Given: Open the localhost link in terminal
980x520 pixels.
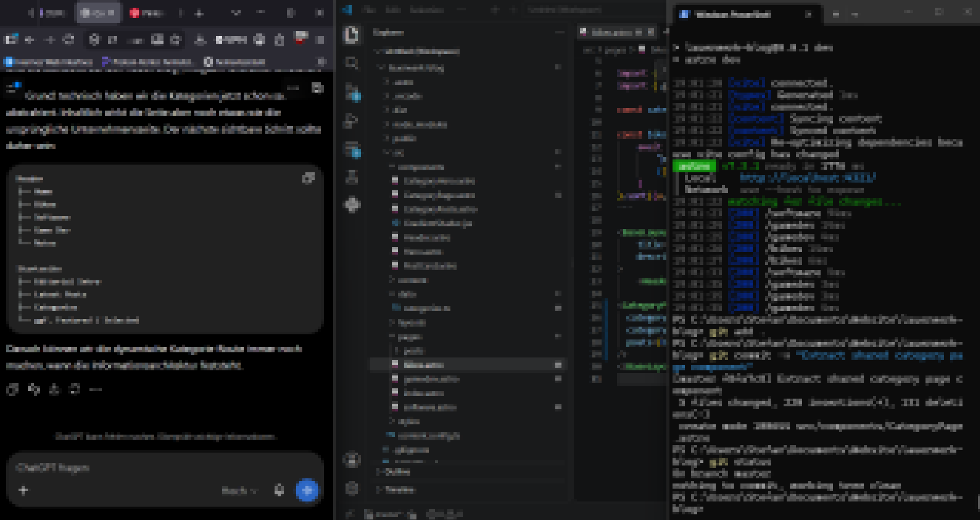Looking at the screenshot, I should pos(807,177).
